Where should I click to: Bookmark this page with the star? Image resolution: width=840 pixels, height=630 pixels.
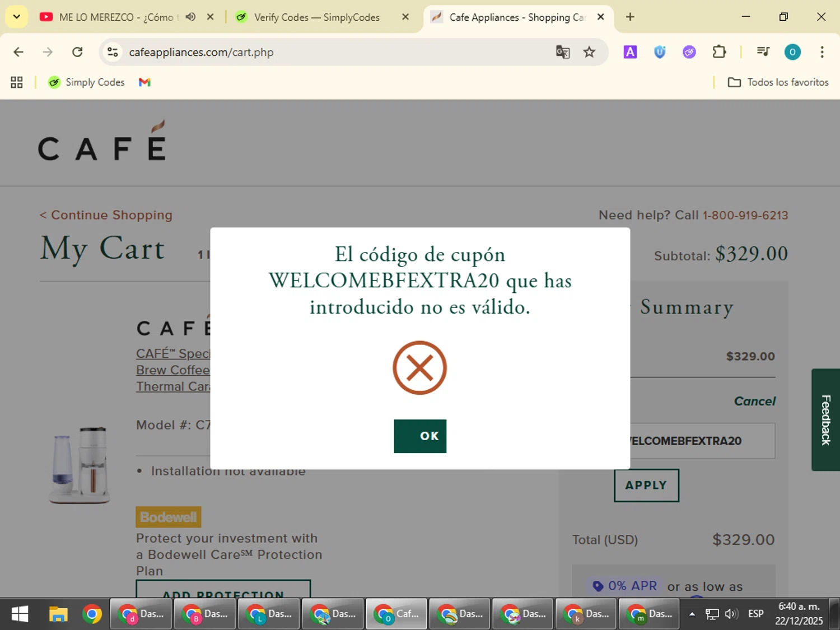click(x=589, y=52)
